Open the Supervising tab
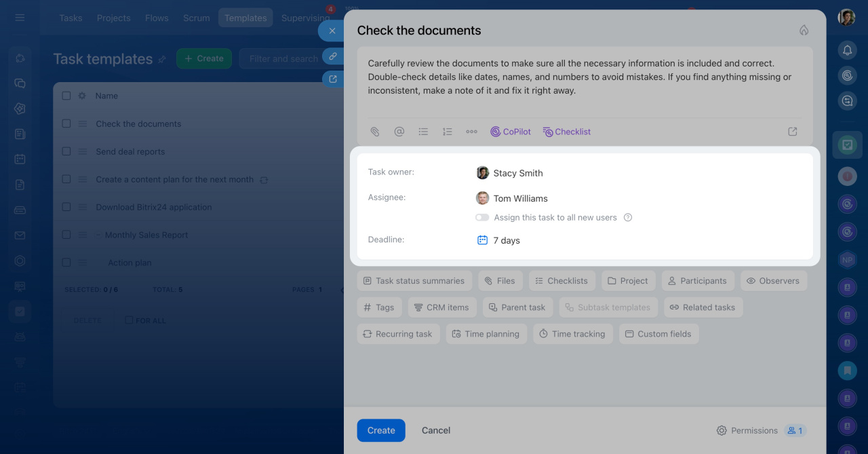Viewport: 868px width, 454px height. click(305, 18)
